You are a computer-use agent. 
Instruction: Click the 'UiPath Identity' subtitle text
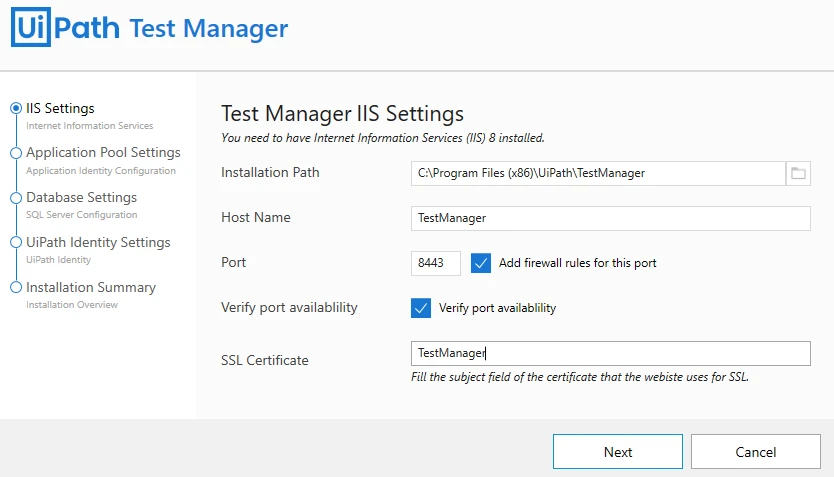tap(59, 260)
